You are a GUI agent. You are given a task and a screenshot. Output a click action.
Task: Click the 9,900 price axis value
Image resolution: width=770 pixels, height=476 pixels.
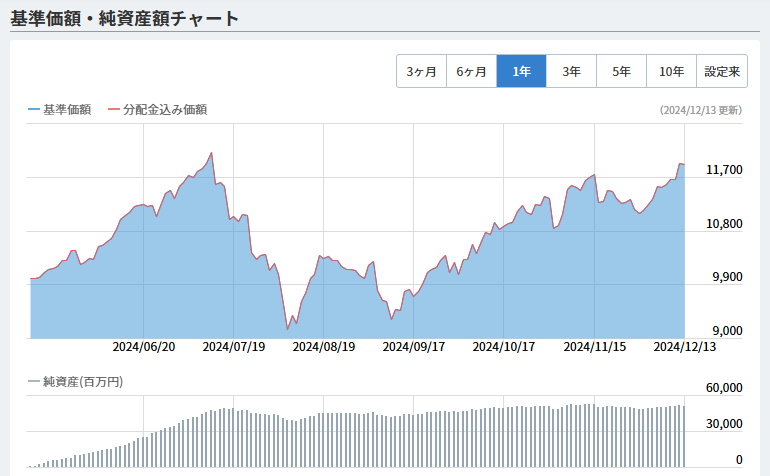click(x=727, y=277)
